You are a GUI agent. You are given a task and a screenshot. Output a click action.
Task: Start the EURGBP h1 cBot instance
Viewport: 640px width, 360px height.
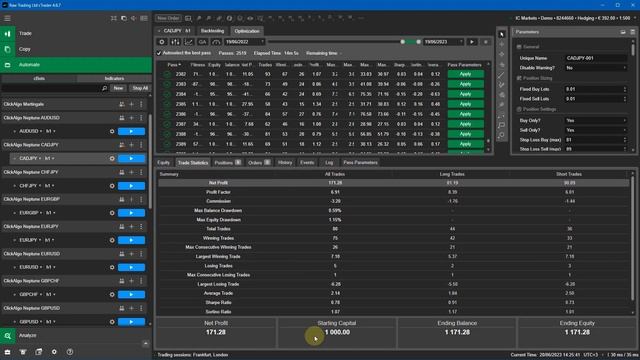(x=131, y=213)
